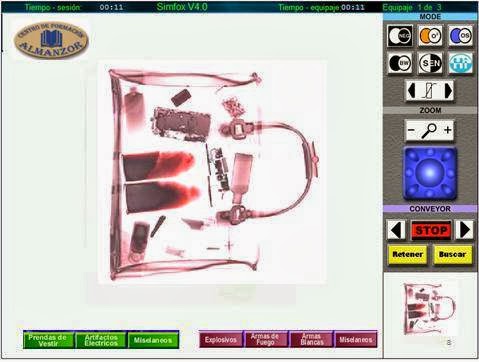Click the yellow Buscar button

453,255
